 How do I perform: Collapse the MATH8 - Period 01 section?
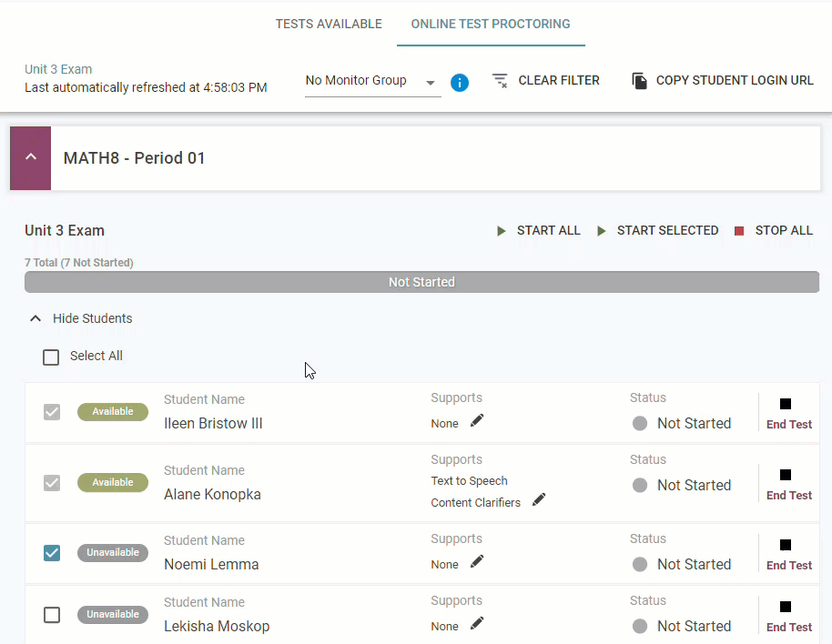(x=31, y=157)
